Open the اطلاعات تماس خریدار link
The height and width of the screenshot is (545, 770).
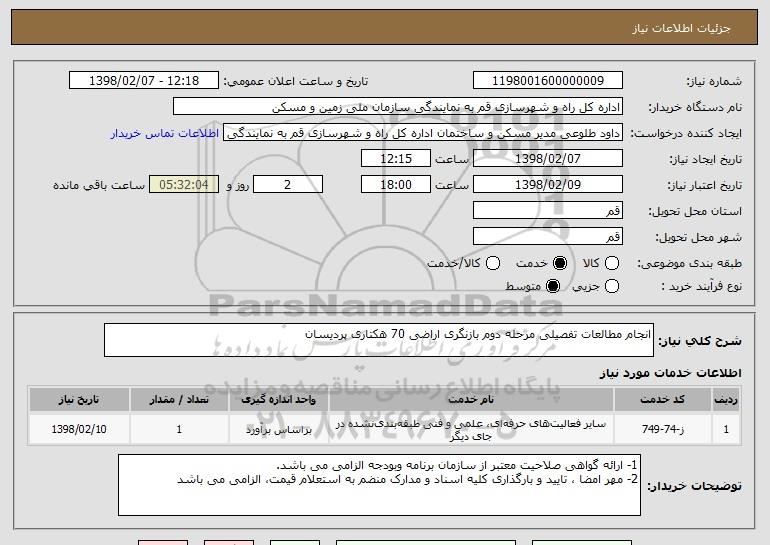pos(165,134)
